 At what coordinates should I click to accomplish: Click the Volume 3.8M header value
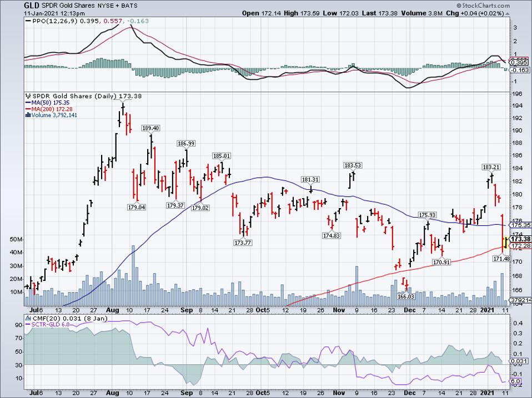tap(422, 13)
